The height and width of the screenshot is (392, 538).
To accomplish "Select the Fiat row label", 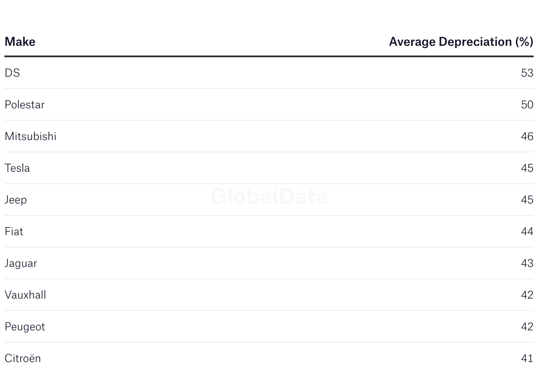I will [x=14, y=231].
